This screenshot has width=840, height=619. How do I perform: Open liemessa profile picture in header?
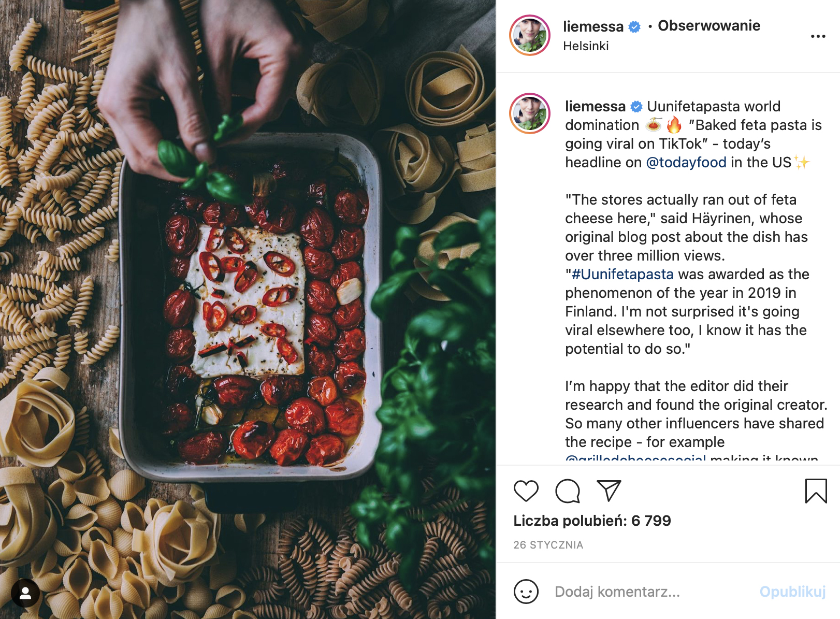click(530, 35)
